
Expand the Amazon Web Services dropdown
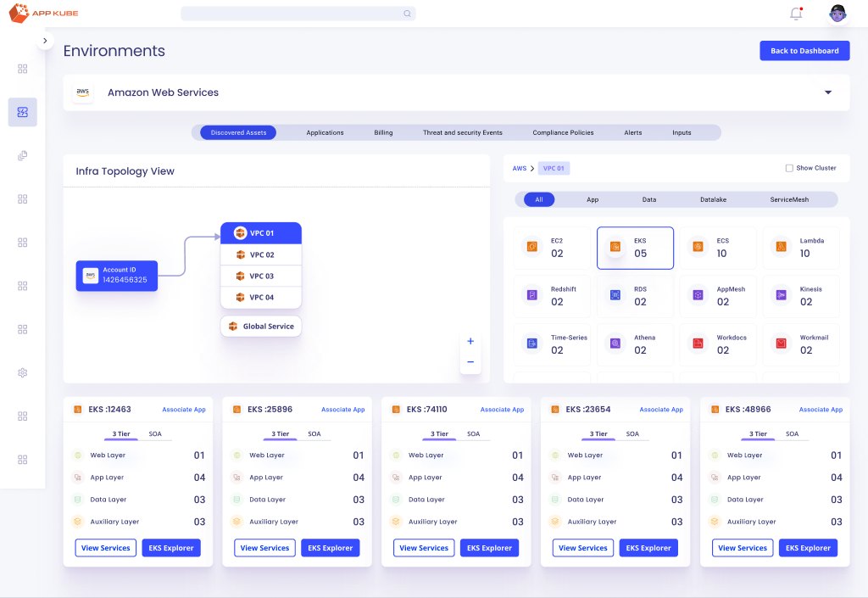click(828, 92)
